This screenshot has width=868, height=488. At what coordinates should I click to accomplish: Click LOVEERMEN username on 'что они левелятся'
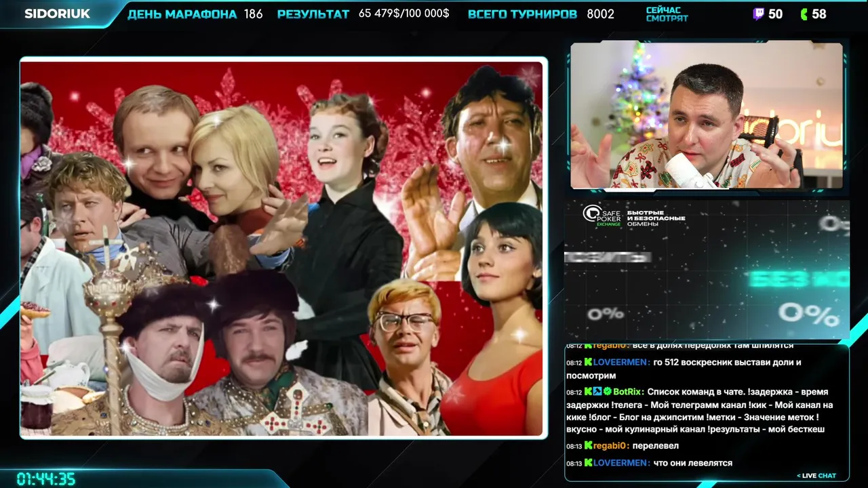[x=620, y=463]
